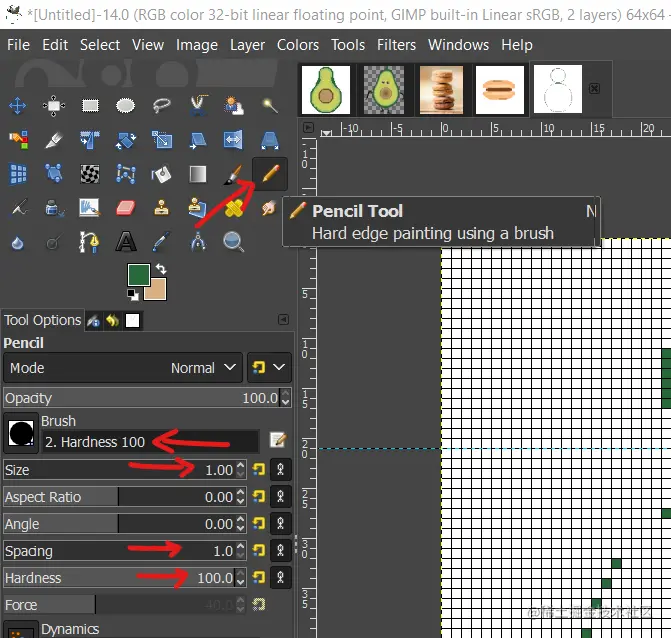Open the edit brush icon beside Hardness 100

pos(278,439)
